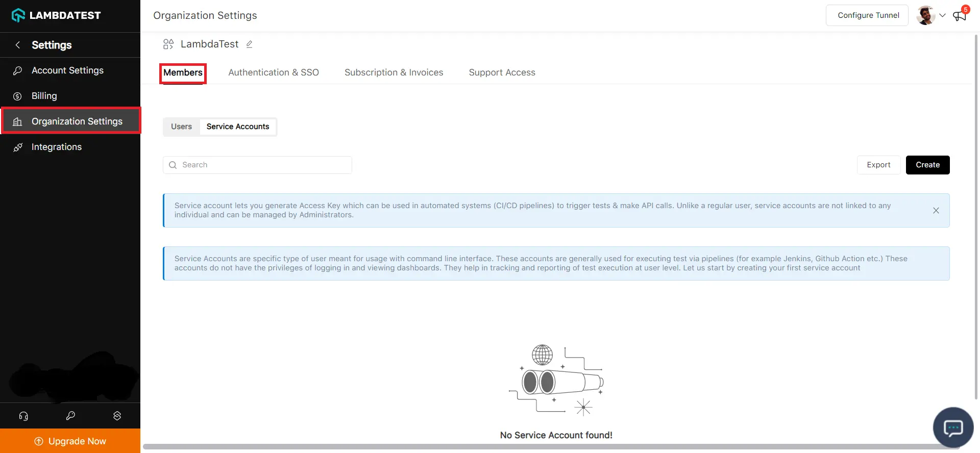Click the Configure Tunnel button

(868, 15)
